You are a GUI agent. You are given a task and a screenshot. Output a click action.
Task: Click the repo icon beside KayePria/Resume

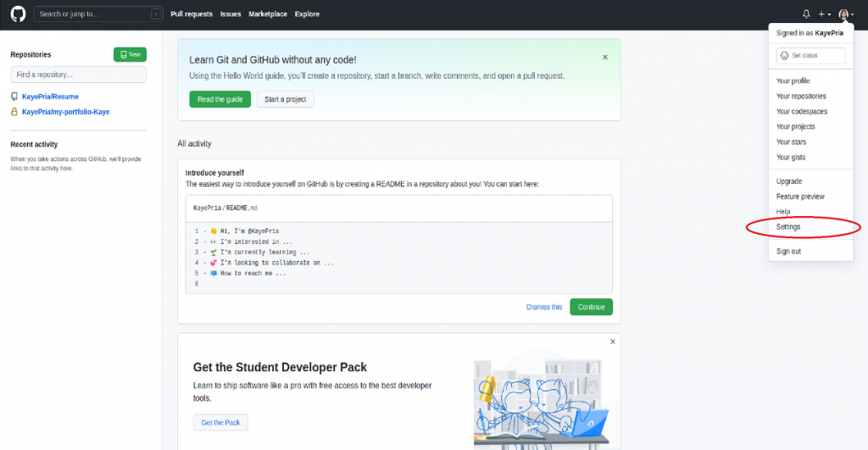point(14,97)
